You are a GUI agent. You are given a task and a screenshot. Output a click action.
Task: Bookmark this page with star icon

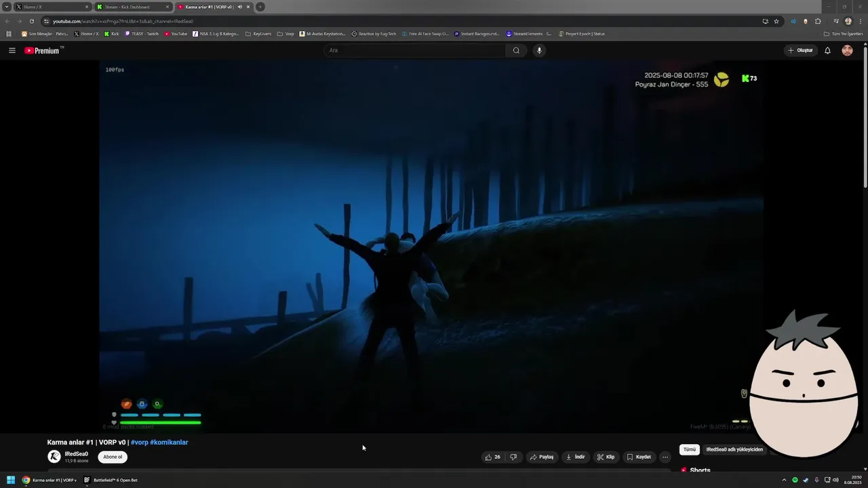pos(776,21)
